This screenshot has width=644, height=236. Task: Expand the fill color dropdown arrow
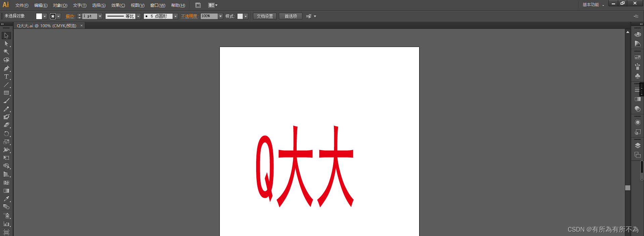point(45,16)
